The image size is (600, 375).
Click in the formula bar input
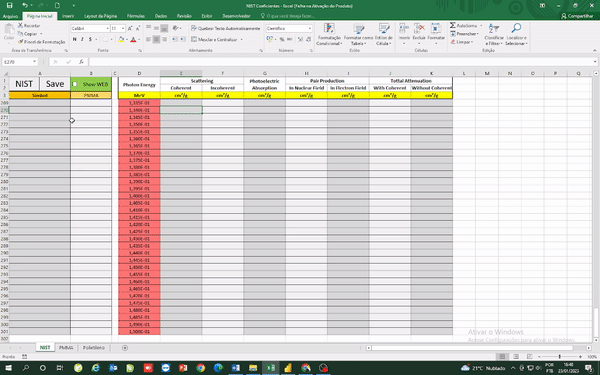pos(341,62)
